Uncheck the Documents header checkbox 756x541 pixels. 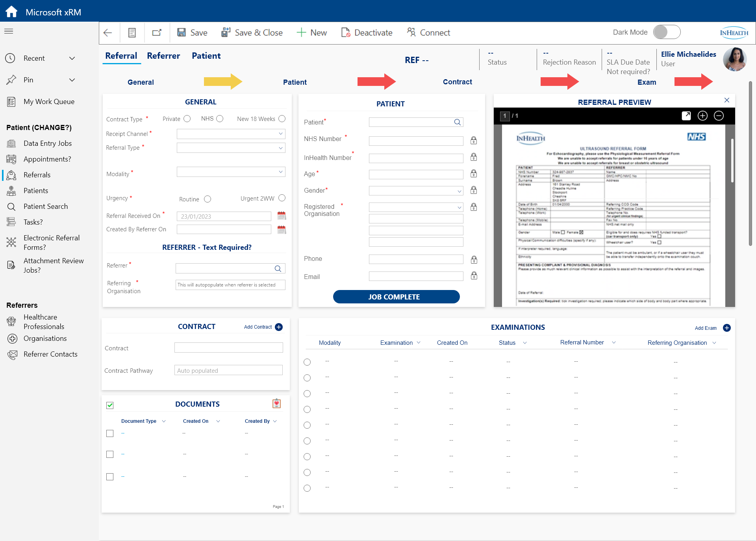pyautogui.click(x=110, y=405)
